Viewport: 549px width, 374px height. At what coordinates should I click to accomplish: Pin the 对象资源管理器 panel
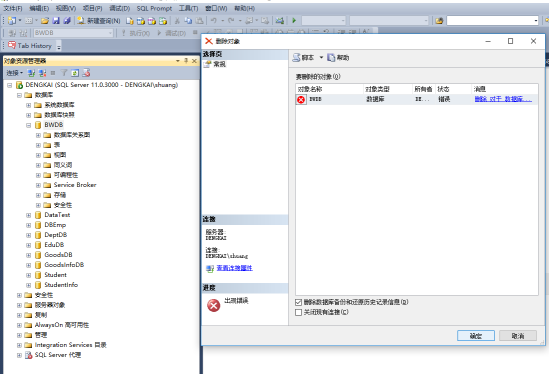[x=186, y=61]
